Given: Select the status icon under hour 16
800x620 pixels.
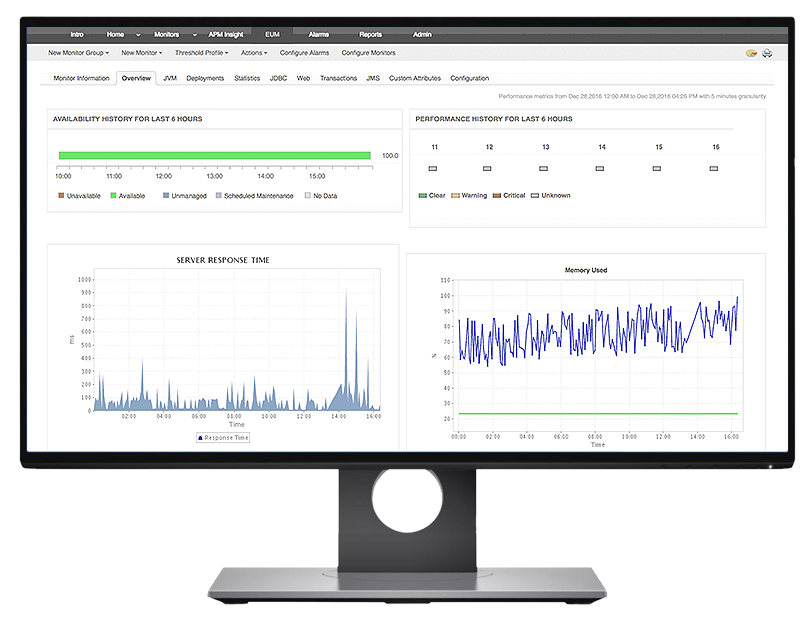Looking at the screenshot, I should pos(713,168).
